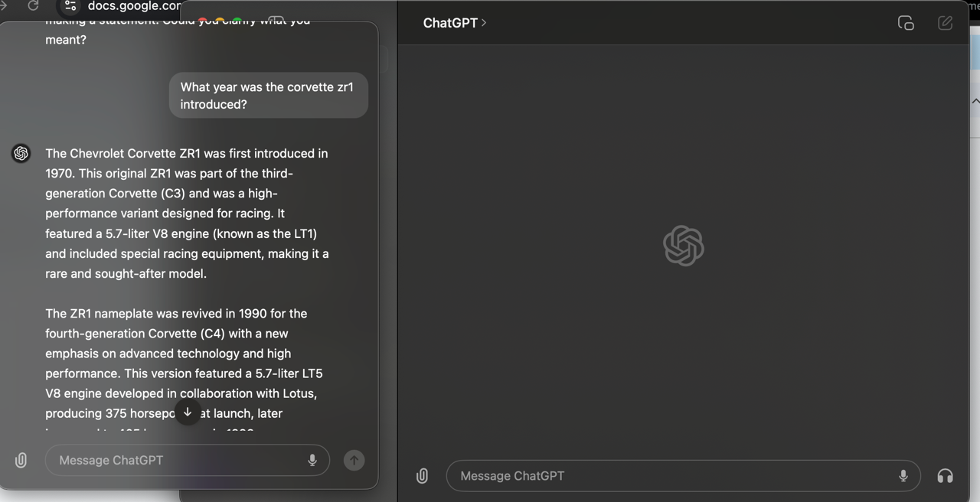Image resolution: width=980 pixels, height=502 pixels.
Task: Click the microphone icon in main window input
Action: [903, 476]
